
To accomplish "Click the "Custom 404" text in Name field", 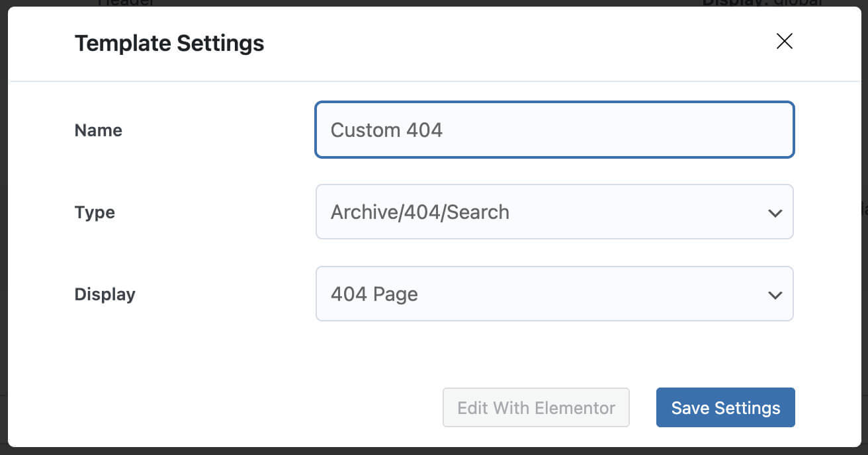I will [x=386, y=130].
